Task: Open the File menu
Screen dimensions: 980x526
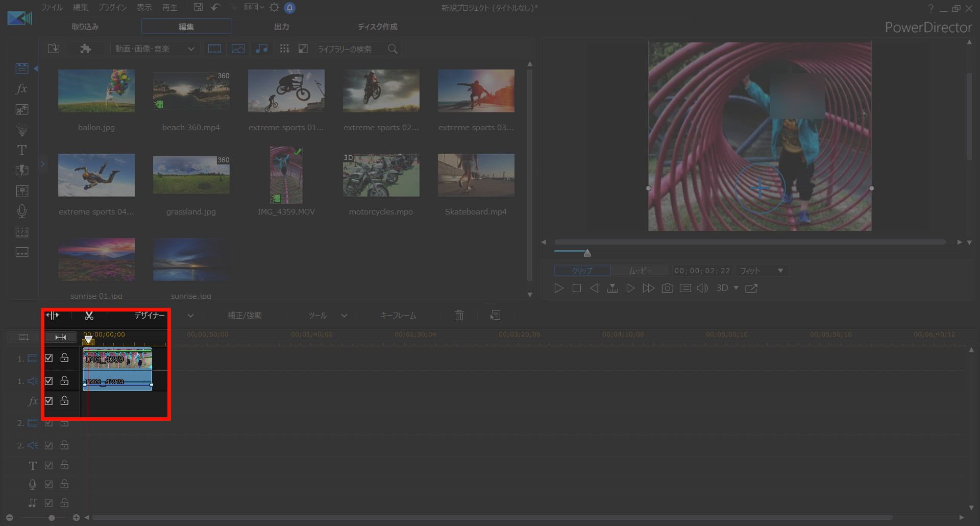Action: pos(52,7)
